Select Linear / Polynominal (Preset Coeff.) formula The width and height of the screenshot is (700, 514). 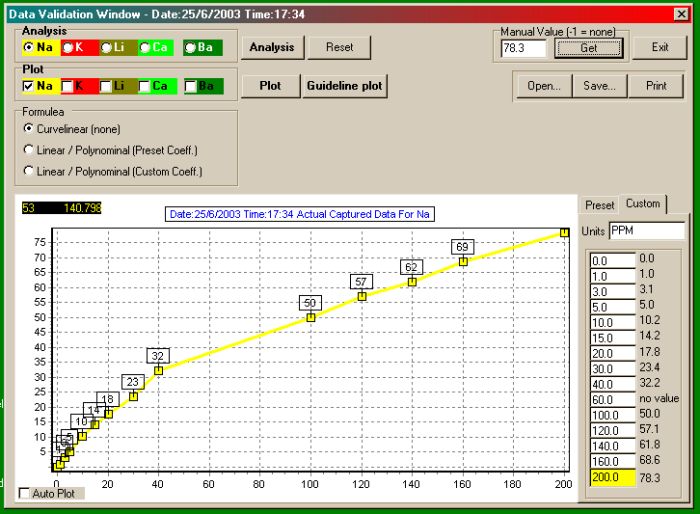[x=28, y=150]
